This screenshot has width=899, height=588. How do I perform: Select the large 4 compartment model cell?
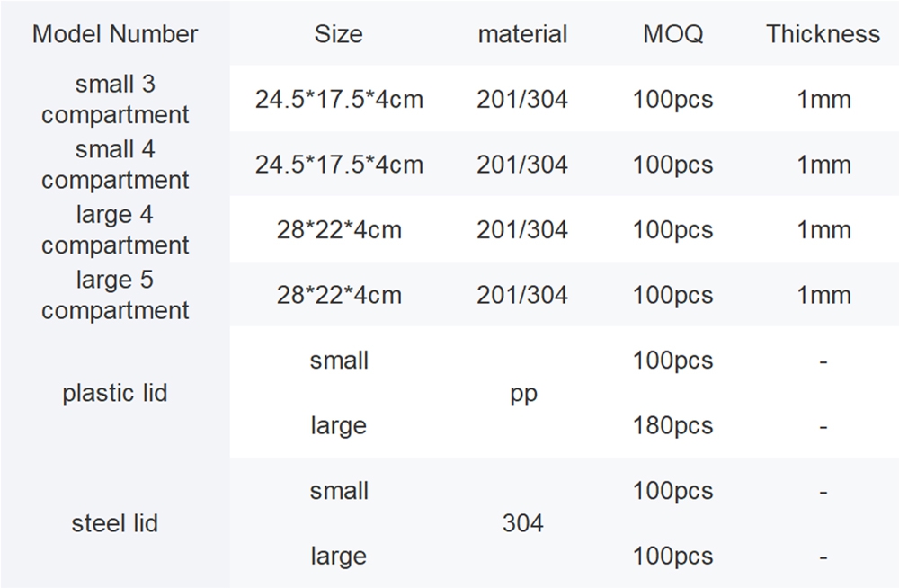pyautogui.click(x=115, y=230)
